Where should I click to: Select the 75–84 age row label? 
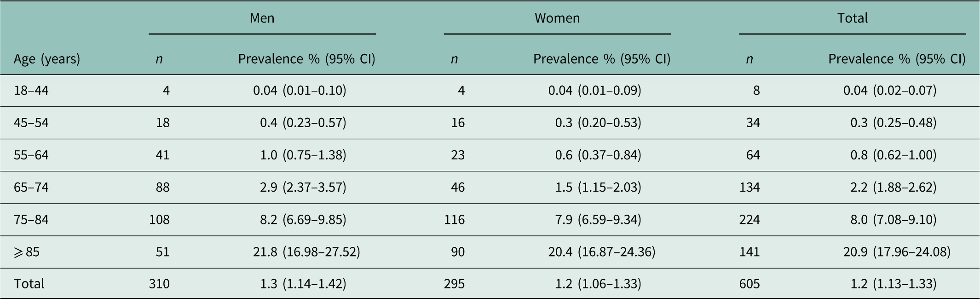pos(31,219)
